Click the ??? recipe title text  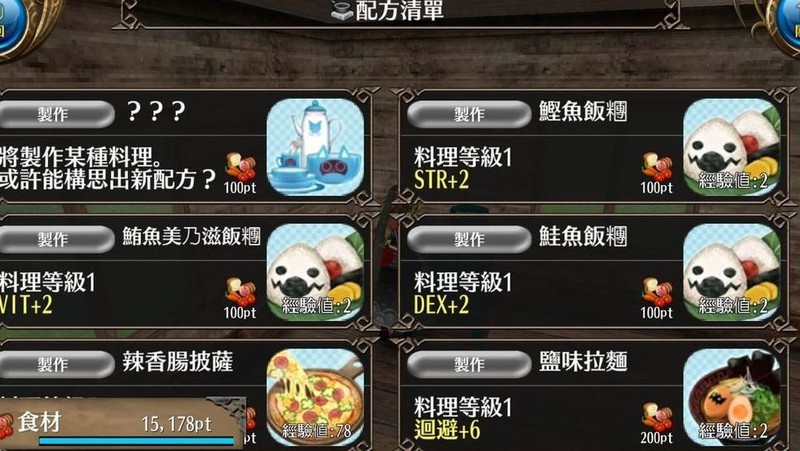click(156, 111)
